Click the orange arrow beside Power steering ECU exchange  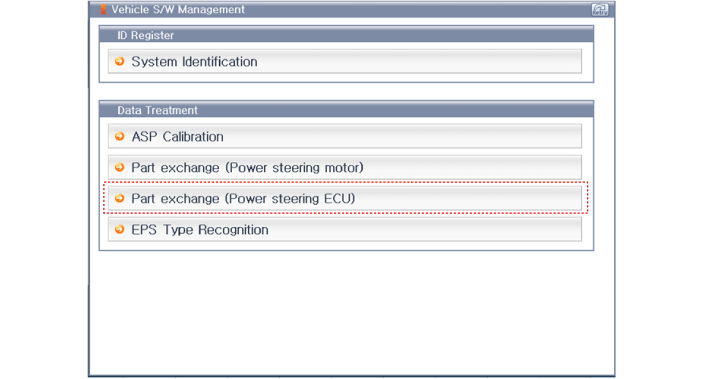tap(119, 198)
